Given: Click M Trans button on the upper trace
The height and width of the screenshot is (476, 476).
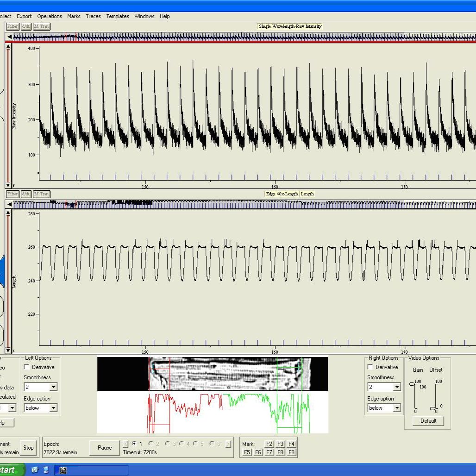Looking at the screenshot, I should (x=42, y=26).
